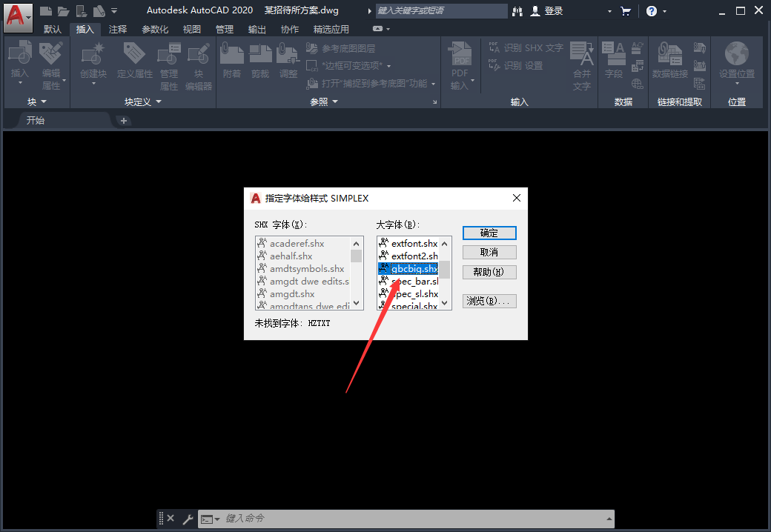This screenshot has height=532, width=771.
Task: Click the 编辑属性 icon
Action: coord(50,53)
